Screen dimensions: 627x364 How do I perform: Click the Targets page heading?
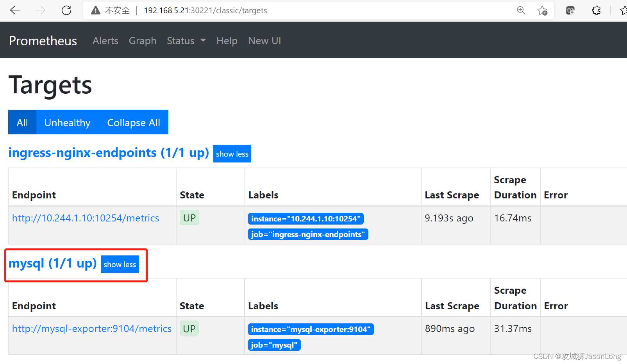(x=50, y=85)
